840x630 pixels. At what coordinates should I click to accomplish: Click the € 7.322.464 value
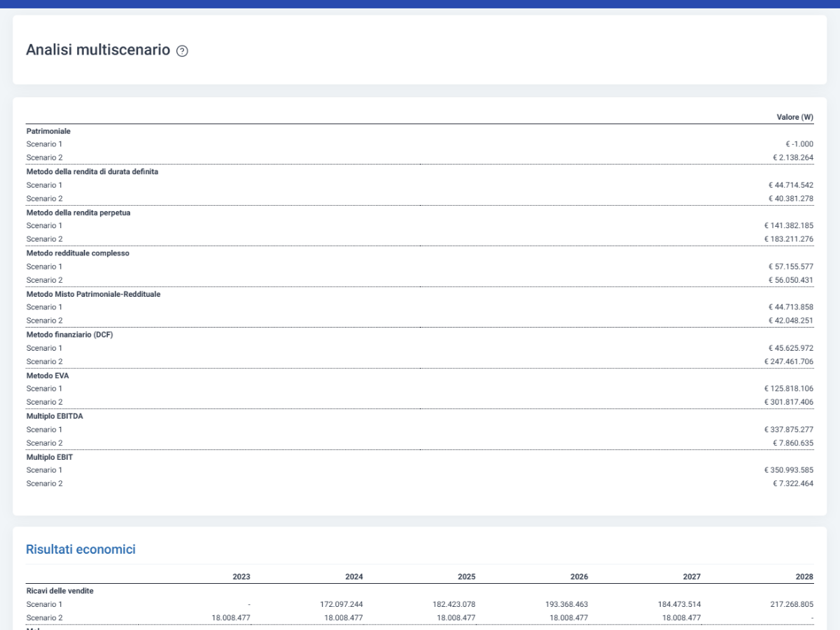coord(793,484)
